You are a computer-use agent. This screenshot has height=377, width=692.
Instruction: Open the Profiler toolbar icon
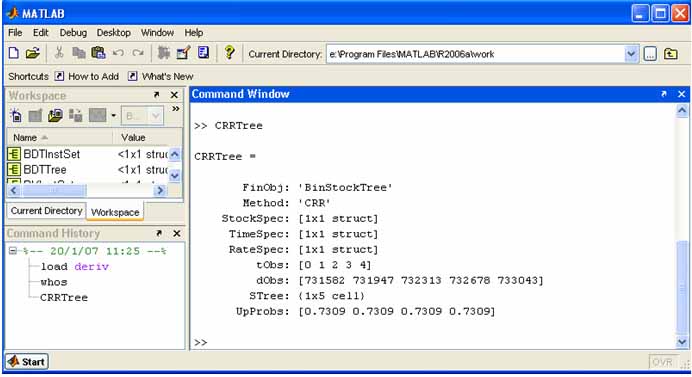(203, 53)
